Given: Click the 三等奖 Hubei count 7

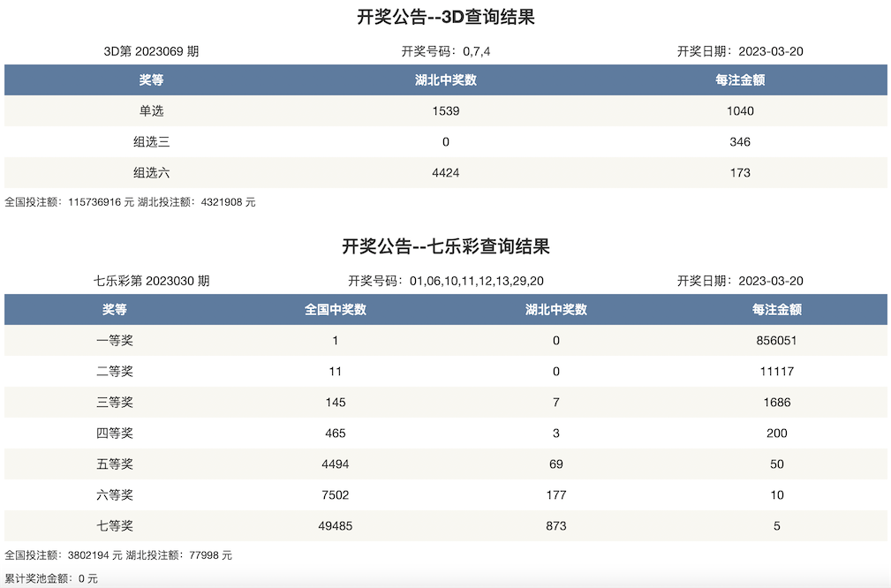Looking at the screenshot, I should [x=555, y=403].
